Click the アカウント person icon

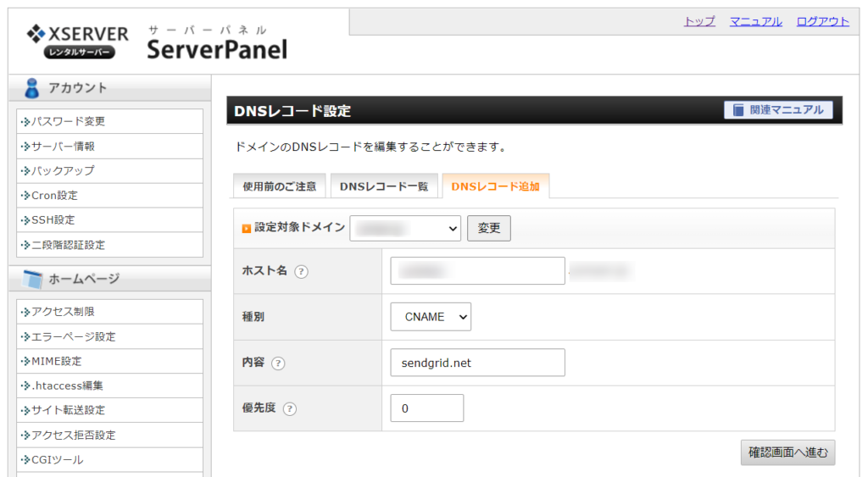tap(31, 88)
